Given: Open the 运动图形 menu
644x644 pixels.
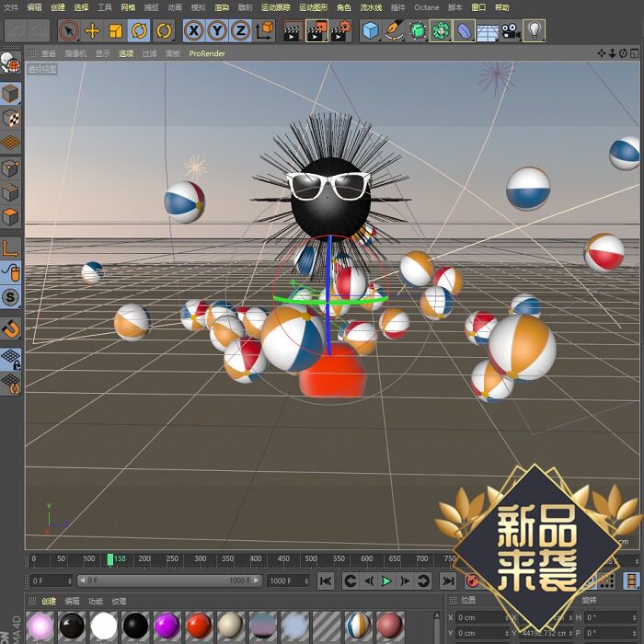Looking at the screenshot, I should [x=314, y=7].
